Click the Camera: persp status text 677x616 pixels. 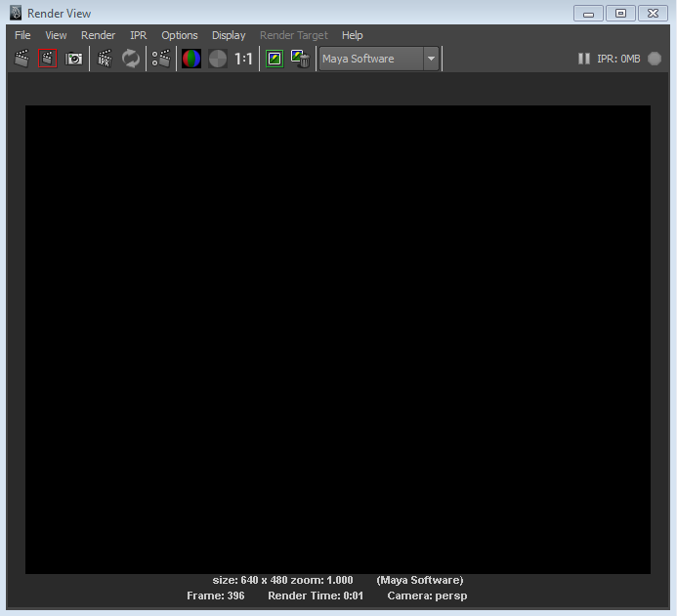pos(427,595)
